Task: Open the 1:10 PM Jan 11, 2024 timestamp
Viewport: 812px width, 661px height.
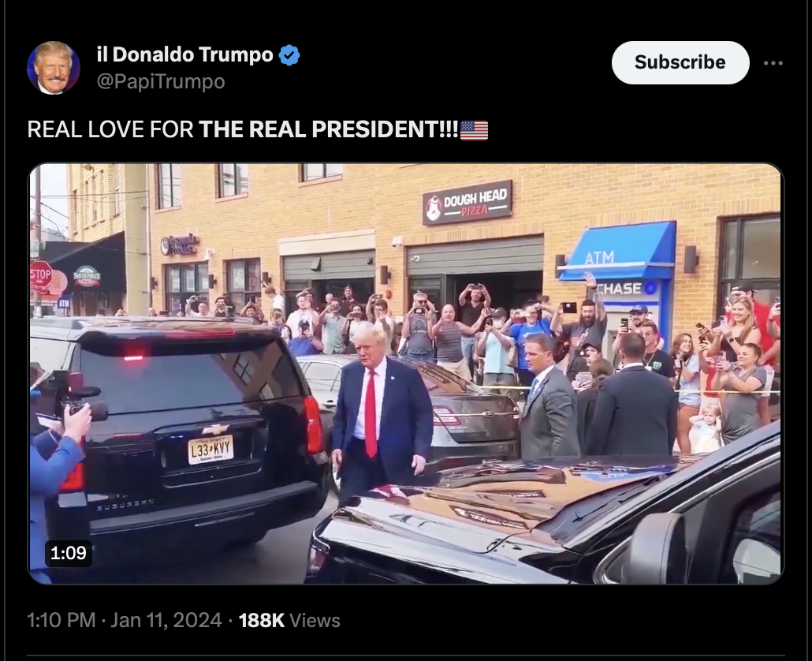Action: tap(125, 620)
